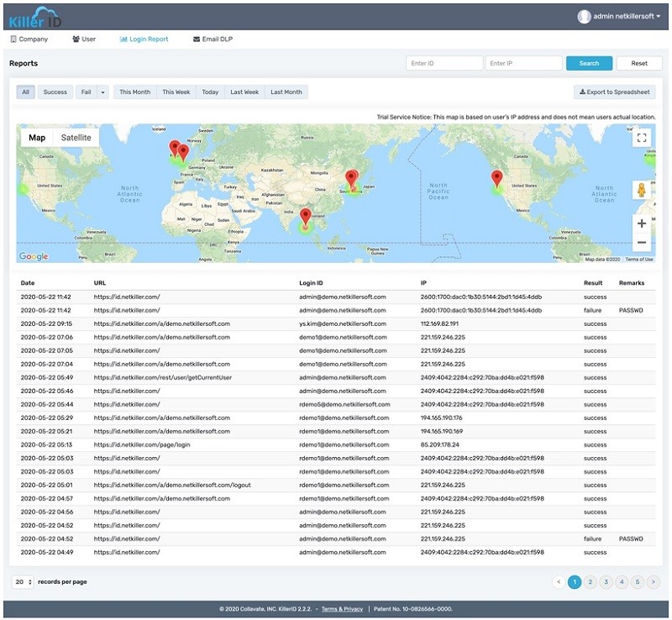Open the Company tab

click(x=29, y=39)
